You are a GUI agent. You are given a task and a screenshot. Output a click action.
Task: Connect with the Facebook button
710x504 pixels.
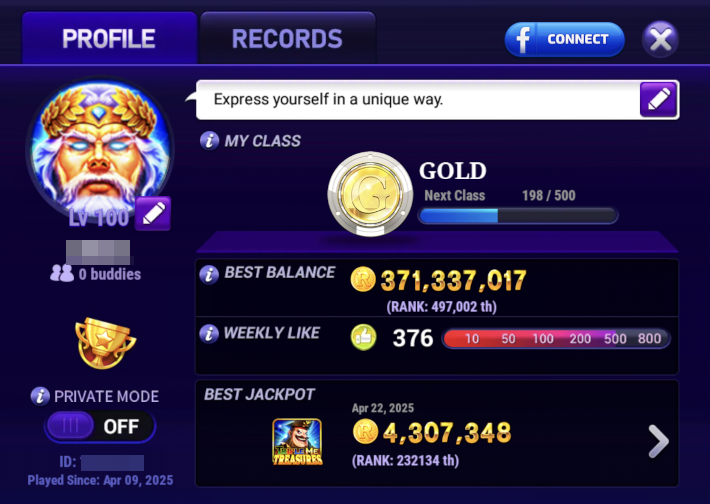[x=565, y=39]
